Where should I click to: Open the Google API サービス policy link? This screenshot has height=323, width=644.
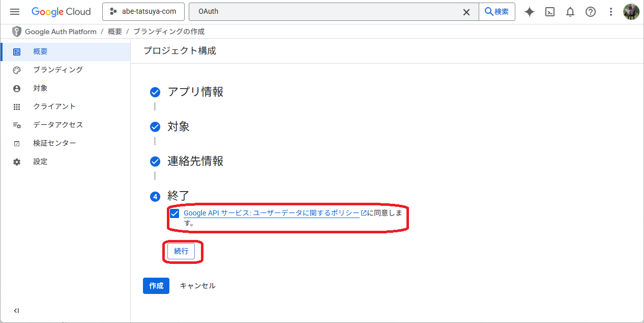(x=271, y=213)
